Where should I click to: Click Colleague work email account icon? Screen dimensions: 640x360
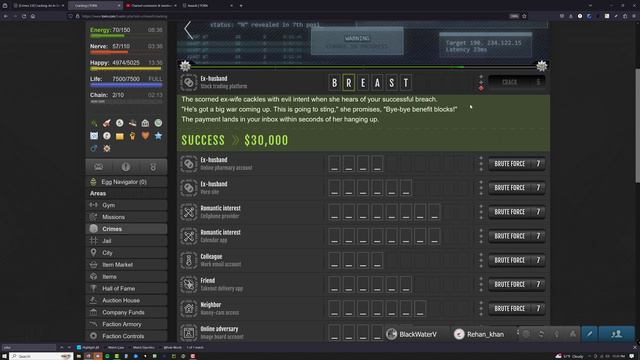coord(189,260)
